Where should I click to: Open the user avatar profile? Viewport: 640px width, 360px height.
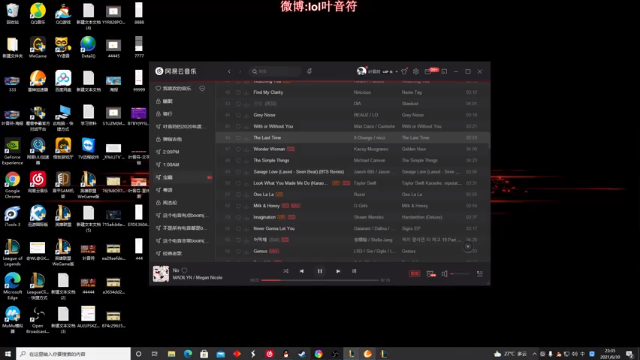[x=361, y=71]
